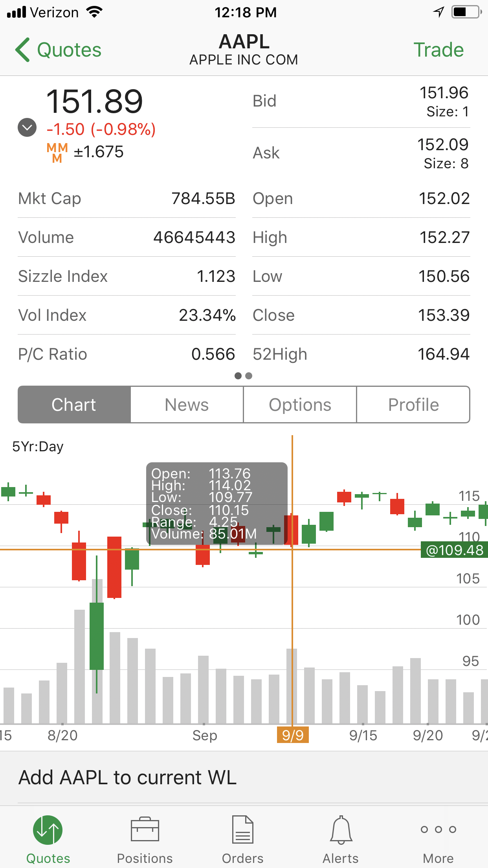Switch to the News tab
The image size is (488, 868).
[x=187, y=405]
